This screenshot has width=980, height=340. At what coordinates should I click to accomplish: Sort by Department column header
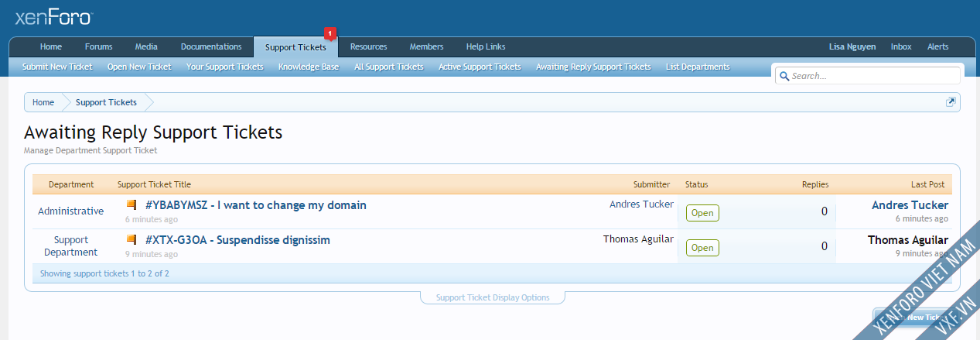coord(71,184)
